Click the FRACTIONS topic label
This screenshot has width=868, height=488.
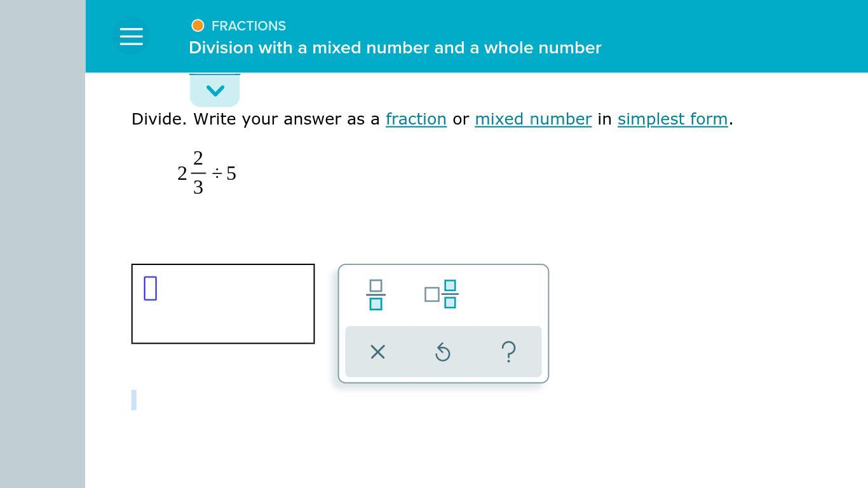(x=248, y=26)
